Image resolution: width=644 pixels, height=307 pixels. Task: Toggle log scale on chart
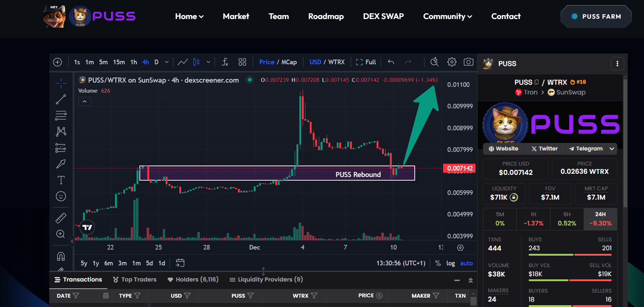(x=451, y=263)
